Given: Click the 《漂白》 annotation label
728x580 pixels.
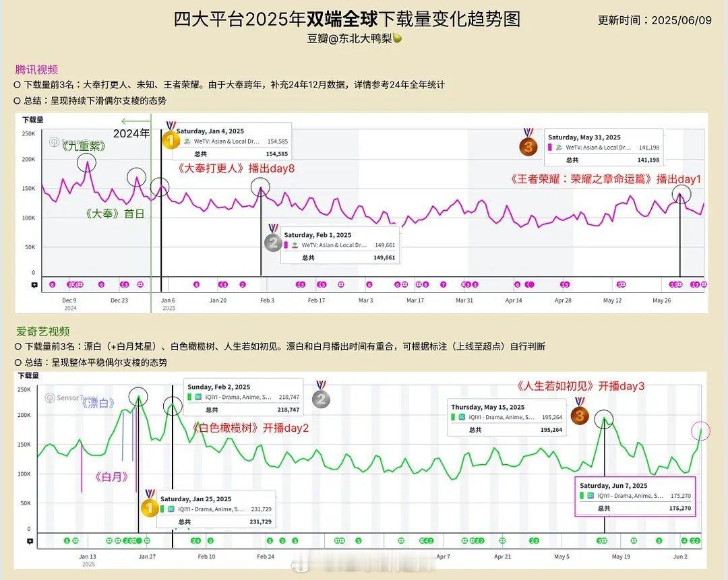Looking at the screenshot, I should coord(98,403).
